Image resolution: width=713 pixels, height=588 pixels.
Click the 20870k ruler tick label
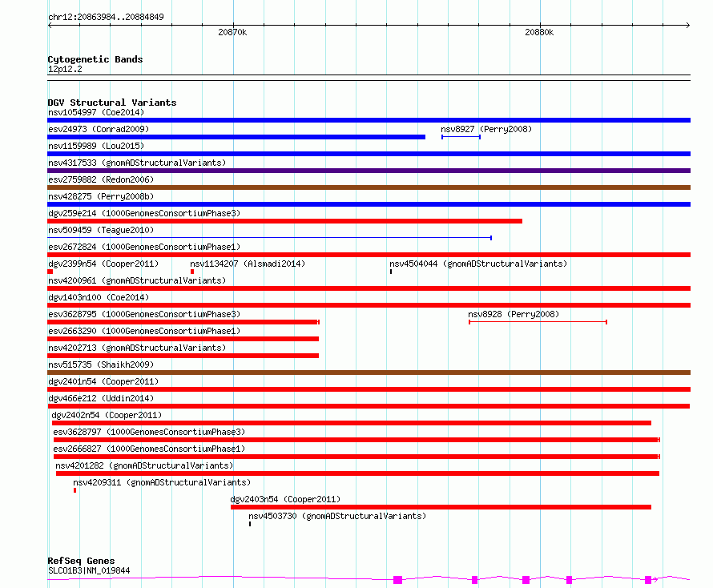tap(232, 32)
